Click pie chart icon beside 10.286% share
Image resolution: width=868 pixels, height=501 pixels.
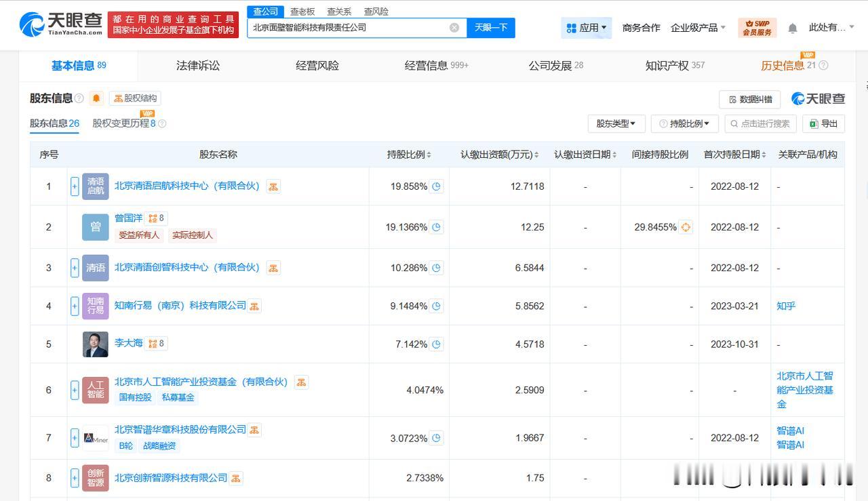click(x=437, y=268)
